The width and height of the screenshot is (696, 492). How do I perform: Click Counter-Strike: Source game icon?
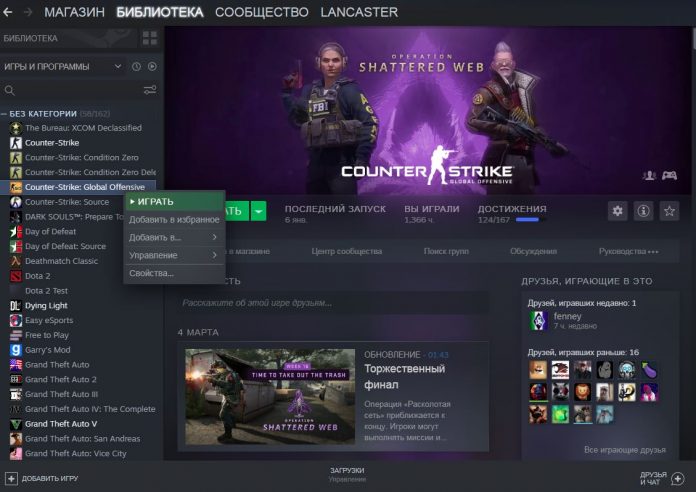(x=16, y=202)
